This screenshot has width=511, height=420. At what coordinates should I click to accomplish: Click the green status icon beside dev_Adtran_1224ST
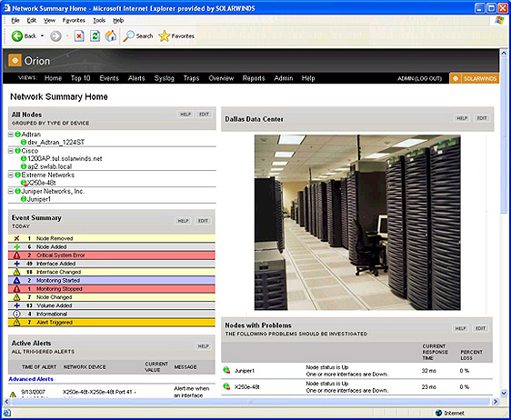point(24,142)
